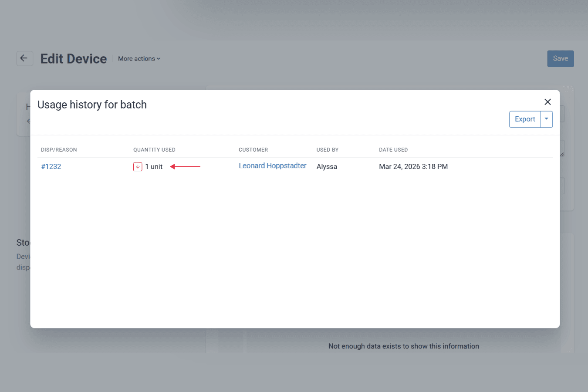The width and height of the screenshot is (588, 392).
Task: Click the red decrease icon beside 1 unit
Action: coord(138,166)
